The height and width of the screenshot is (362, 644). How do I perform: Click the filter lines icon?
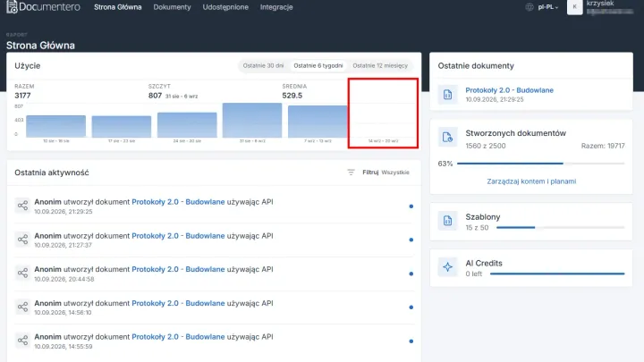tap(351, 173)
